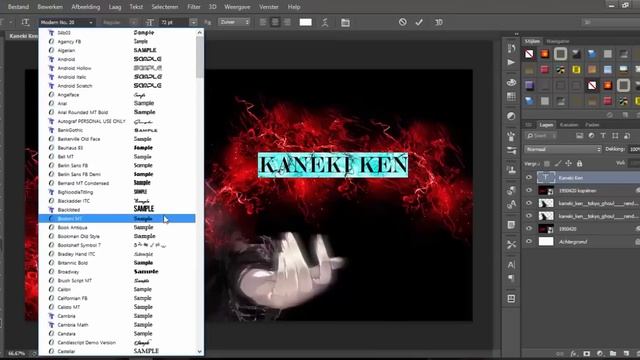640x360 pixels.
Task: Lock all padlock icon in Layers panel
Action: [x=579, y=164]
